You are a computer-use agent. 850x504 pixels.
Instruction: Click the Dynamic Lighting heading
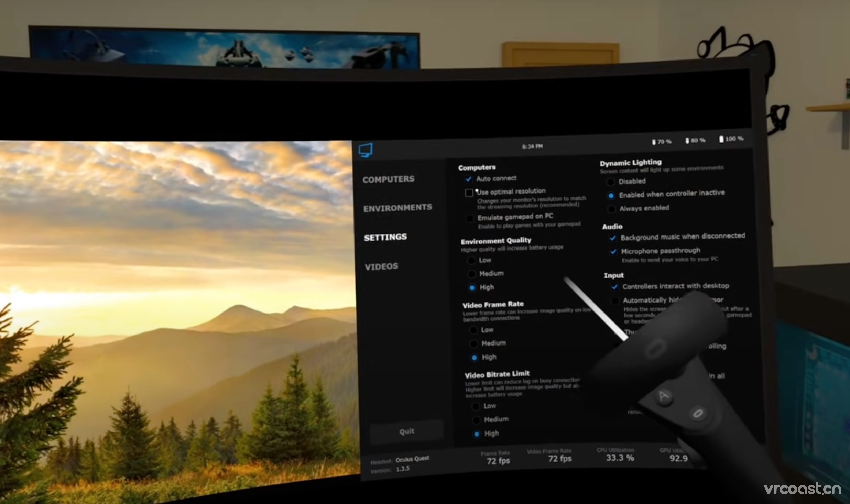click(631, 163)
